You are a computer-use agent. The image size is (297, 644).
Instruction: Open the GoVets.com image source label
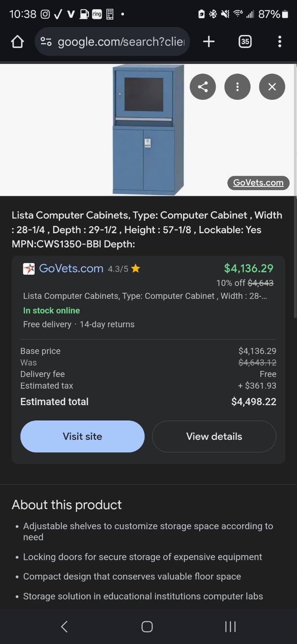(x=258, y=182)
